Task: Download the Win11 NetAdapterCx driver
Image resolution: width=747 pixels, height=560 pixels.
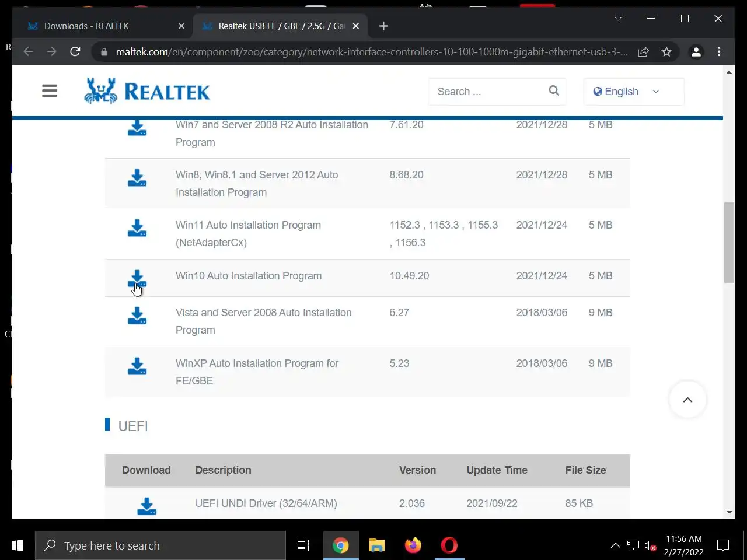Action: pos(137,228)
